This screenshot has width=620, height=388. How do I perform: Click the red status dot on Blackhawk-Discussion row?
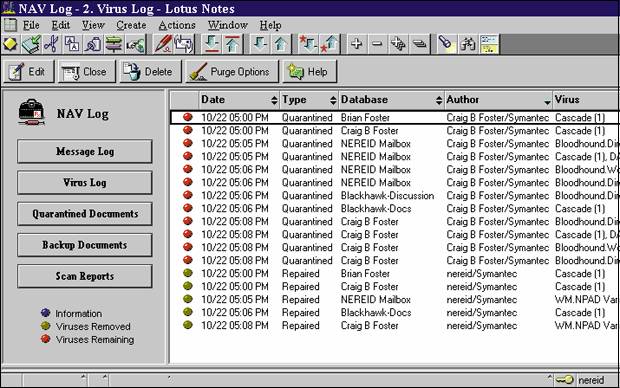188,195
